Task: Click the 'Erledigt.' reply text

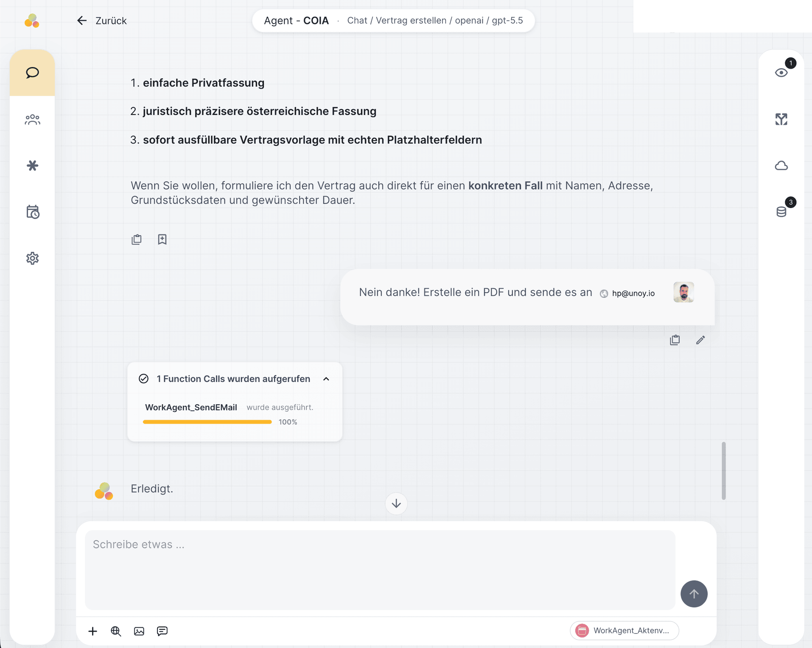Action: click(152, 489)
